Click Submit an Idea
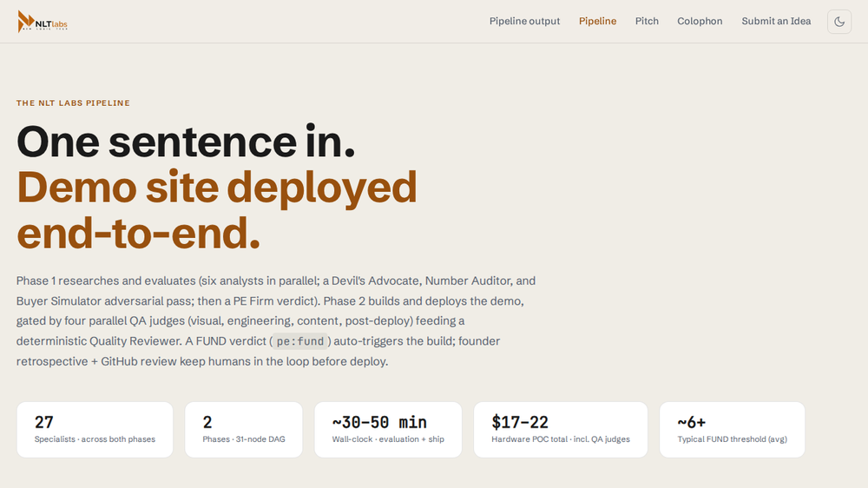The height and width of the screenshot is (488, 868). [x=776, y=21]
